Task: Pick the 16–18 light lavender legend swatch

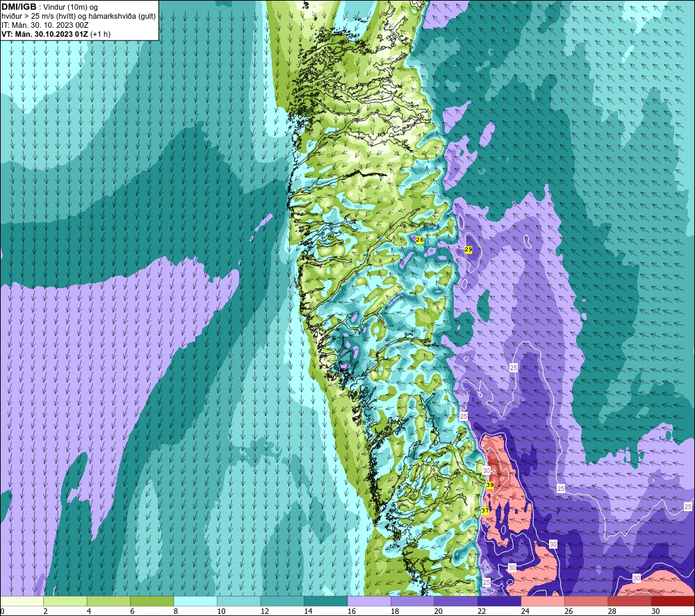Action: pyautogui.click(x=369, y=601)
